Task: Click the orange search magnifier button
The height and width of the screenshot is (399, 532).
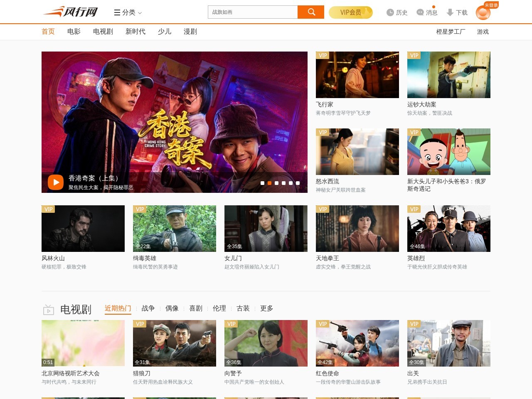Action: pyautogui.click(x=311, y=12)
